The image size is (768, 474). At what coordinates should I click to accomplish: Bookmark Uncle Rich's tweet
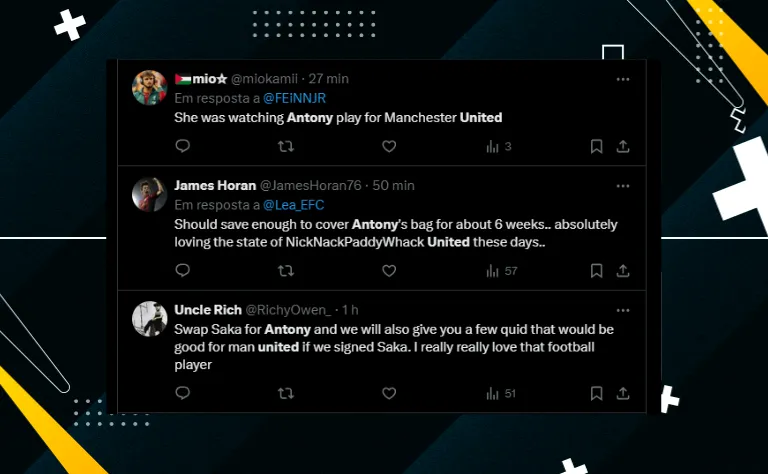click(x=596, y=393)
